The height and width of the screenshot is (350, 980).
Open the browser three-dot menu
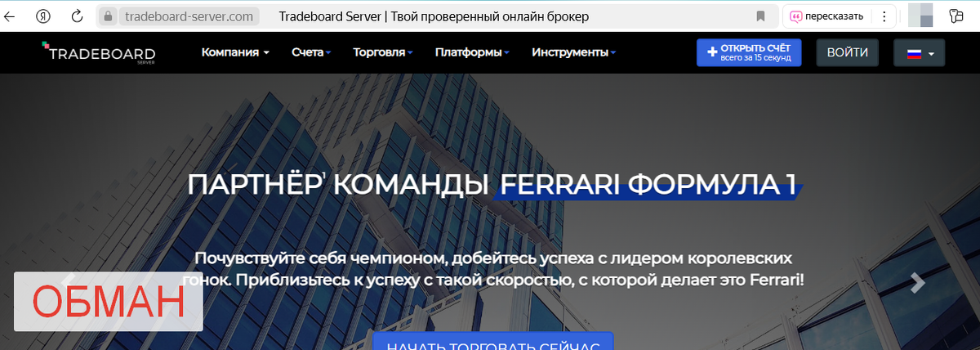pyautogui.click(x=883, y=16)
